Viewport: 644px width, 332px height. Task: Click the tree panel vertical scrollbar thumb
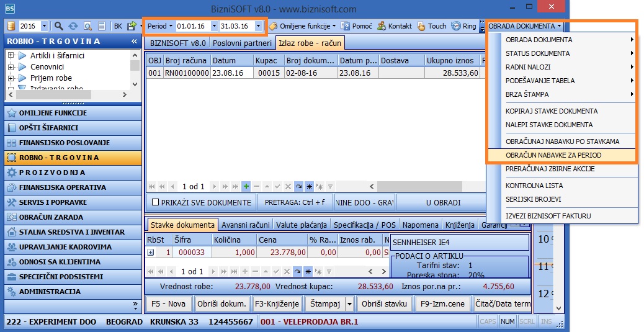tap(135, 65)
